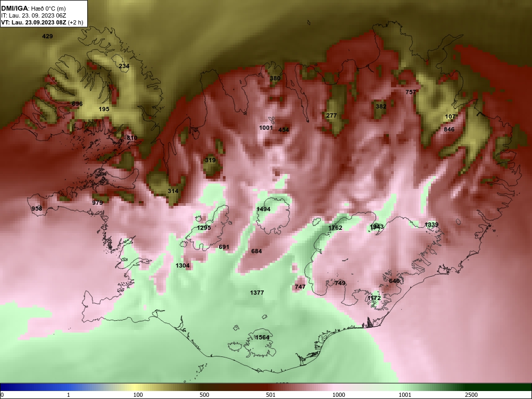Click the 691 height label
The width and height of the screenshot is (532, 399).
point(224,247)
